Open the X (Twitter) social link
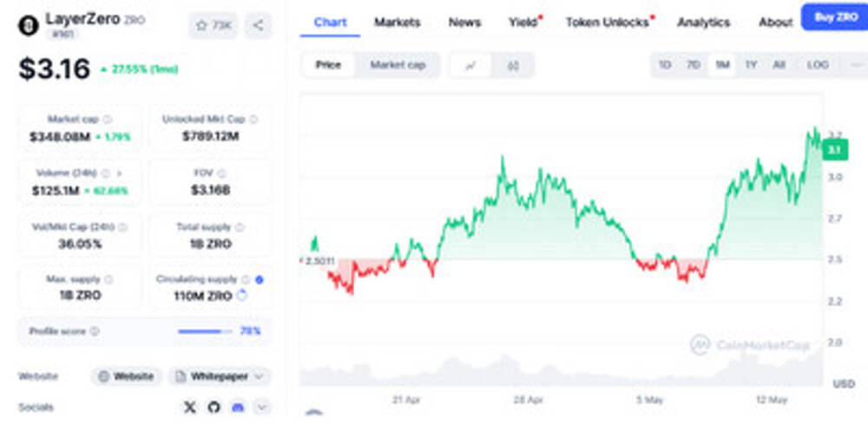Screen dimensions: 868x425 tap(190, 408)
